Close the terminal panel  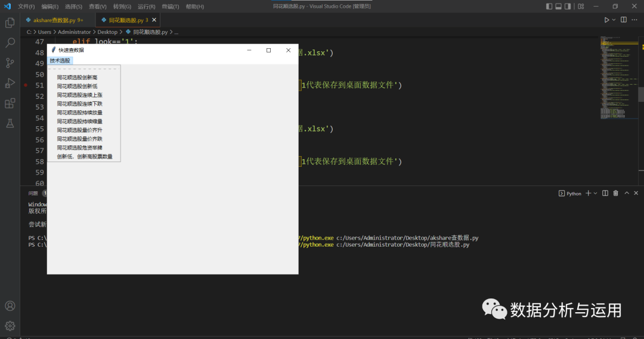point(636,193)
